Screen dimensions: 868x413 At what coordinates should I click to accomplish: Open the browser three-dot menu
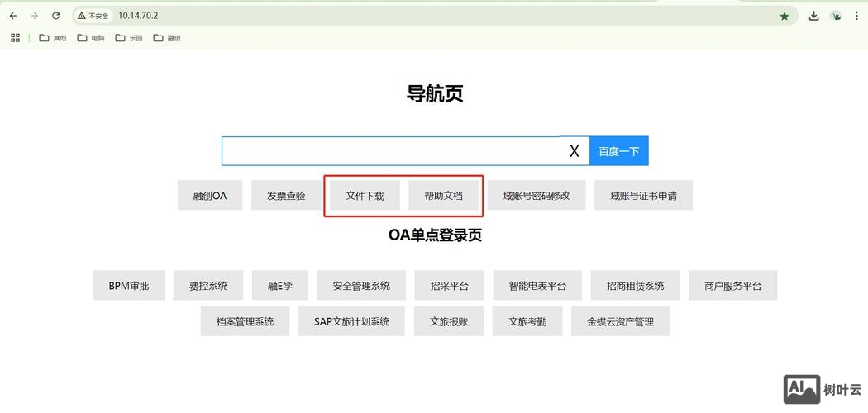[x=857, y=16]
